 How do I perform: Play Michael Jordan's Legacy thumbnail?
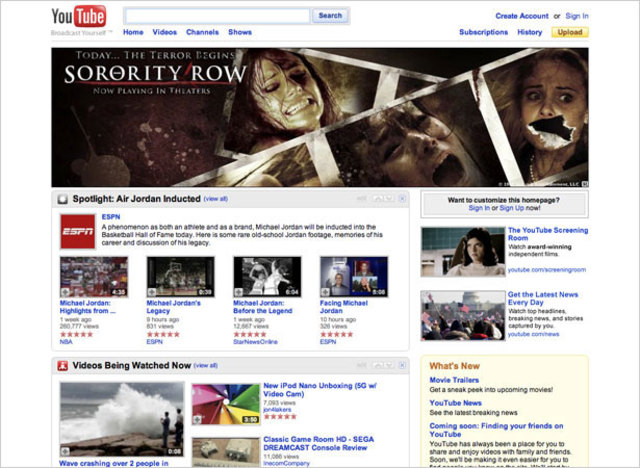coord(180,277)
